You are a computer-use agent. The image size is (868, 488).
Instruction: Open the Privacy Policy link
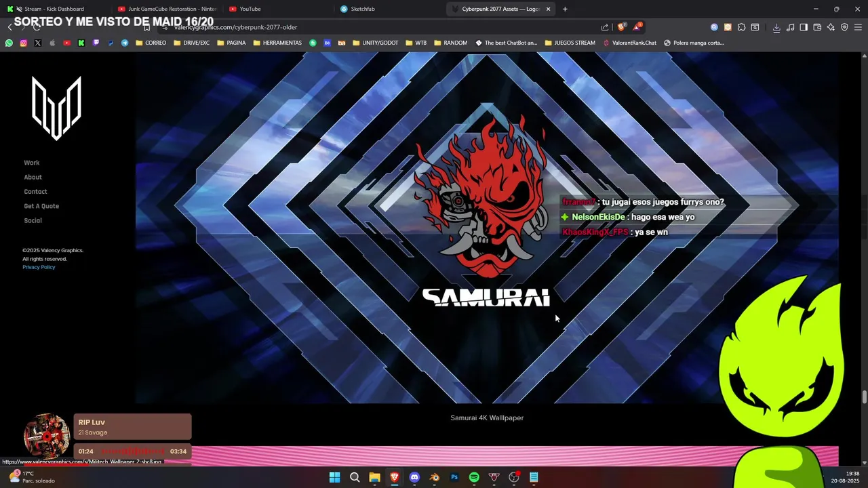39,267
